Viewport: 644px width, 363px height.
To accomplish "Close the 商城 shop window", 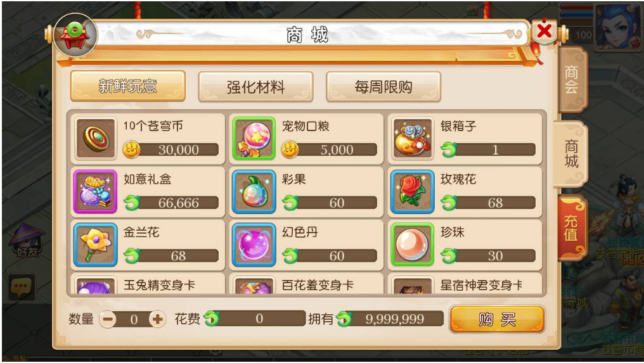I will point(544,31).
